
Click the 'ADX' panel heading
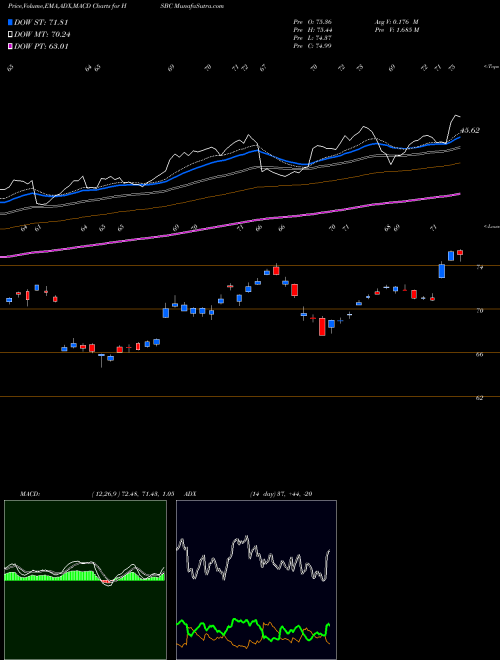pos(191,494)
